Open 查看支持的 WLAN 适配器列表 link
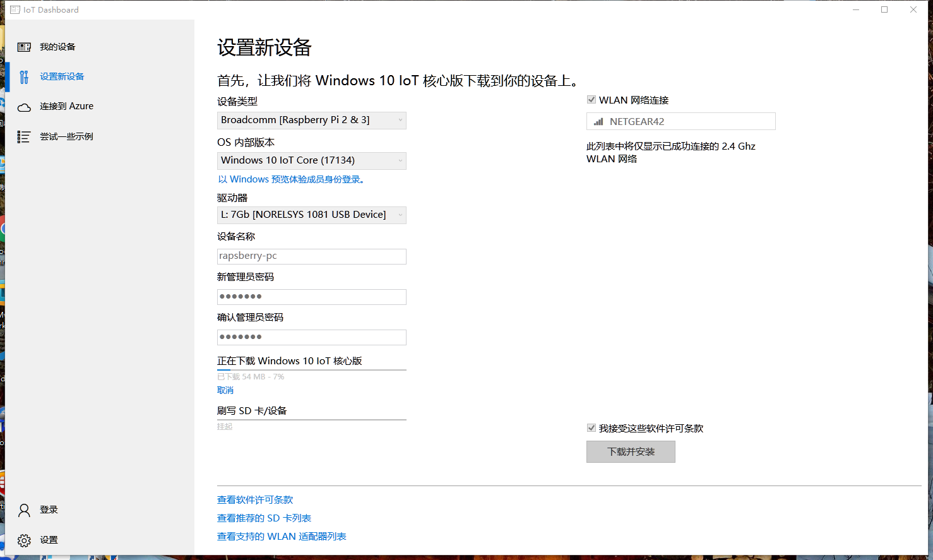Image resolution: width=933 pixels, height=560 pixels. pos(282,536)
